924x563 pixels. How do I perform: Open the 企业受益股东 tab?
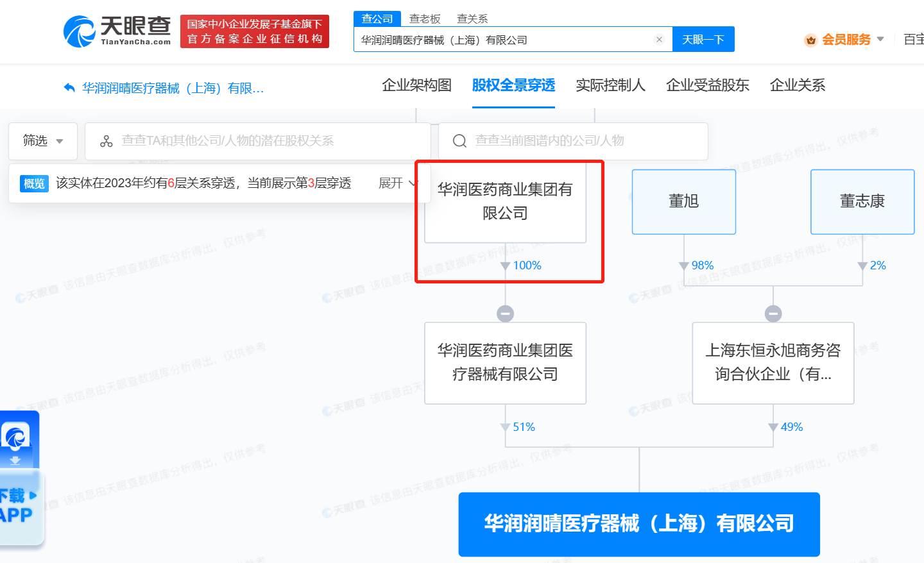pyautogui.click(x=708, y=85)
